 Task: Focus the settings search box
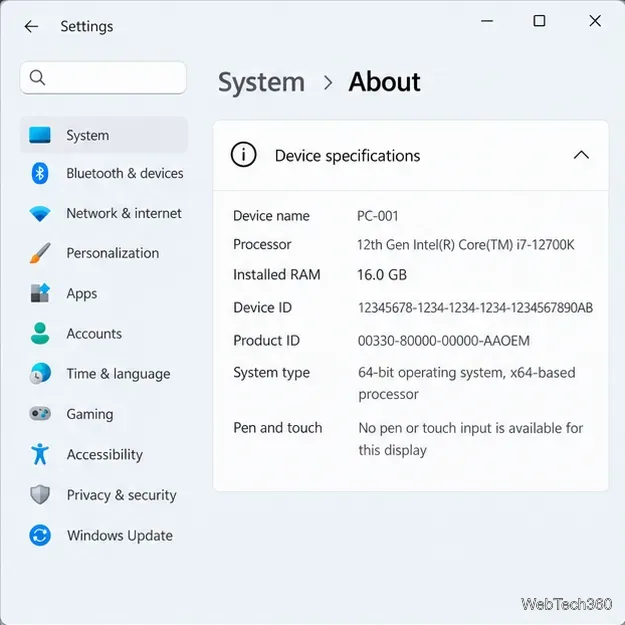[x=103, y=78]
